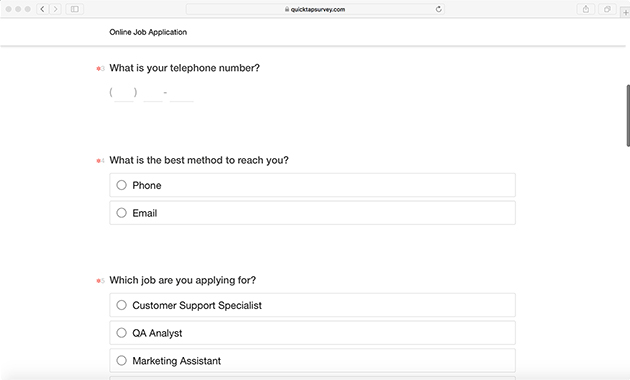
Task: Toggle the Safari sidebar button
Action: [75, 9]
